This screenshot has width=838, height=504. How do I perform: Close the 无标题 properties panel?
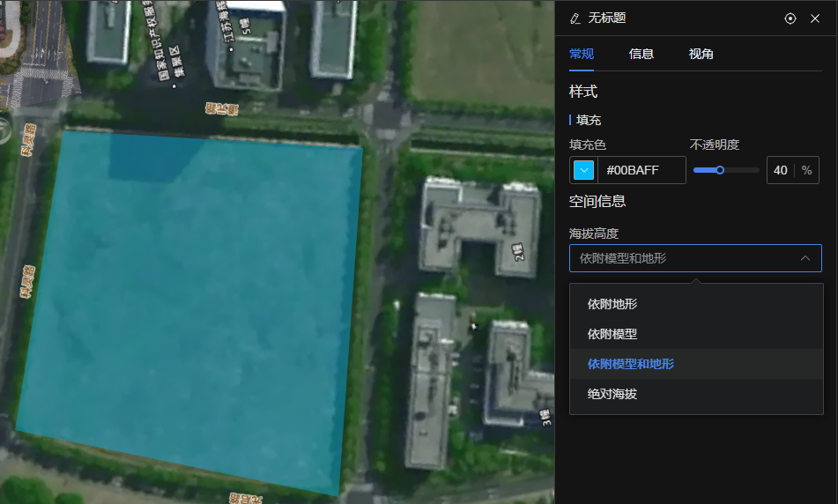[815, 19]
